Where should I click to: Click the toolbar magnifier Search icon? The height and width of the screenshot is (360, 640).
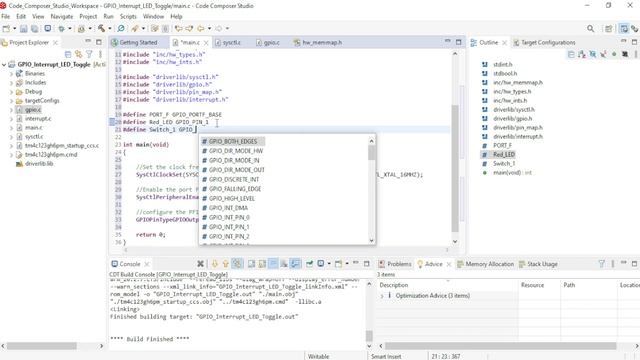[x=591, y=29]
